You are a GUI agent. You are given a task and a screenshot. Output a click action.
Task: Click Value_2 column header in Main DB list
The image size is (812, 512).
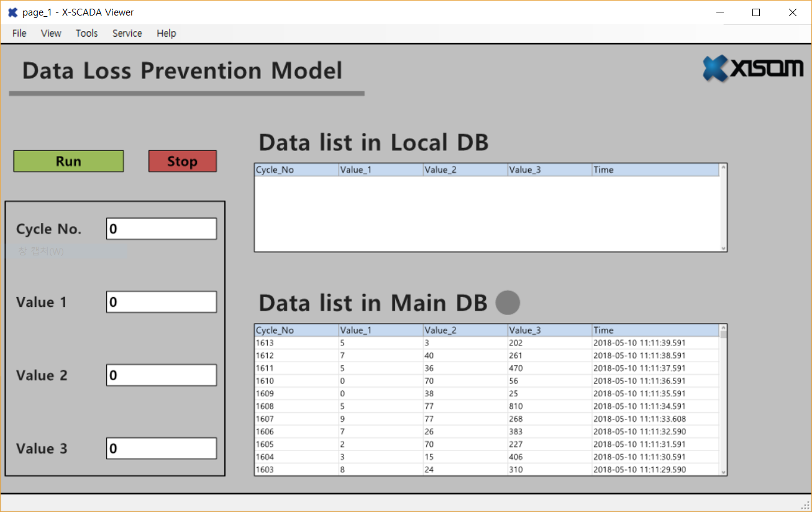(x=465, y=331)
